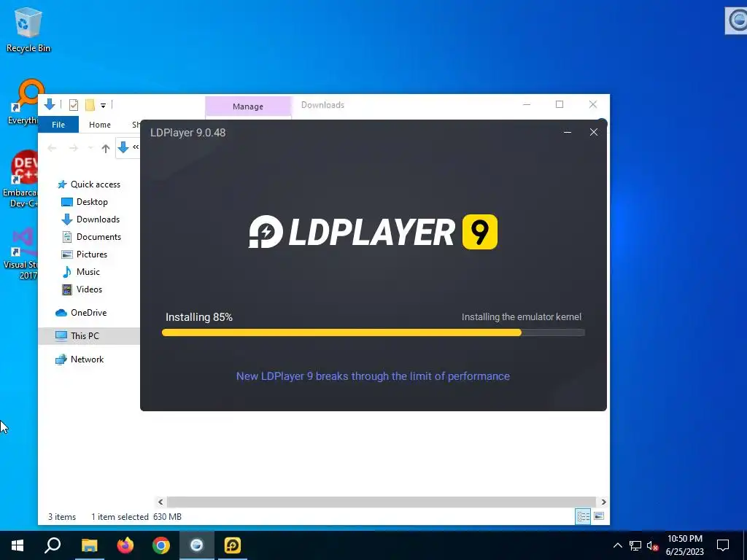Viewport: 747px width, 560px height.
Task: Click the LDPlayer 9 logo
Action: (x=373, y=232)
